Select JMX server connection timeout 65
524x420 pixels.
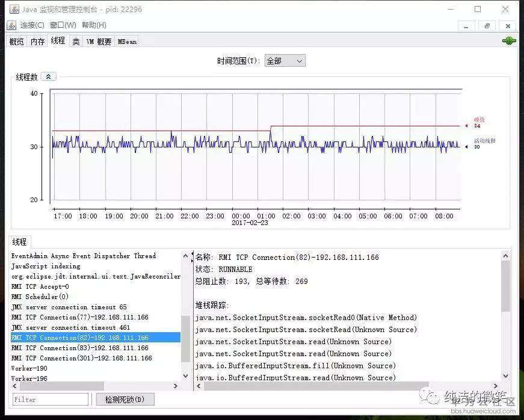click(x=96, y=307)
